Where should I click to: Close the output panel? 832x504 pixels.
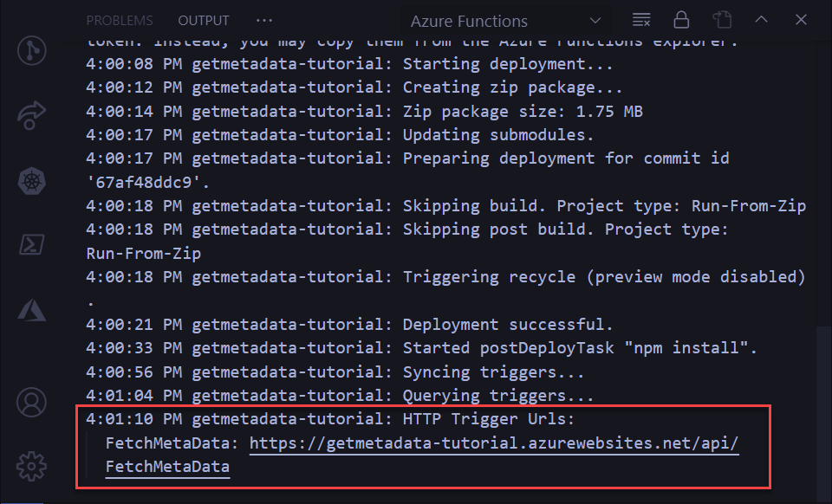[x=800, y=20]
